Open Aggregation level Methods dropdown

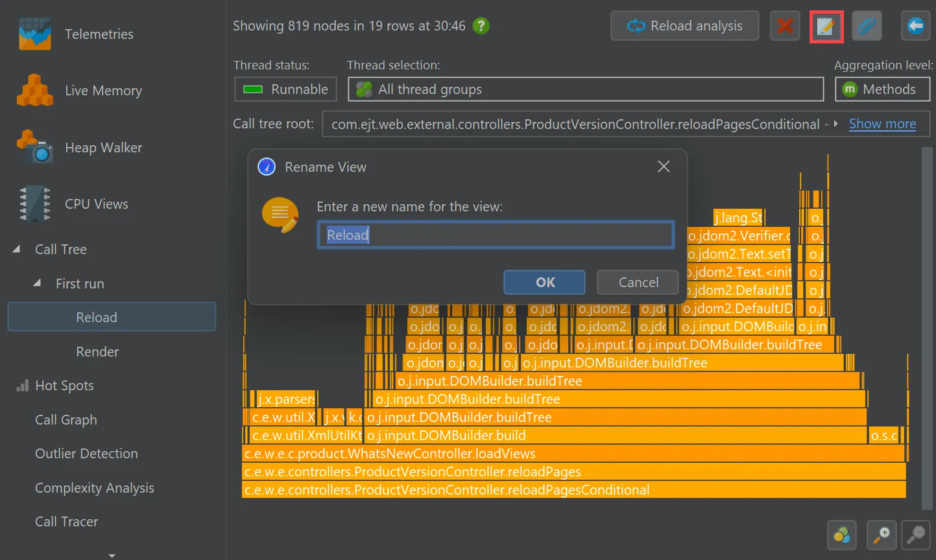point(882,89)
